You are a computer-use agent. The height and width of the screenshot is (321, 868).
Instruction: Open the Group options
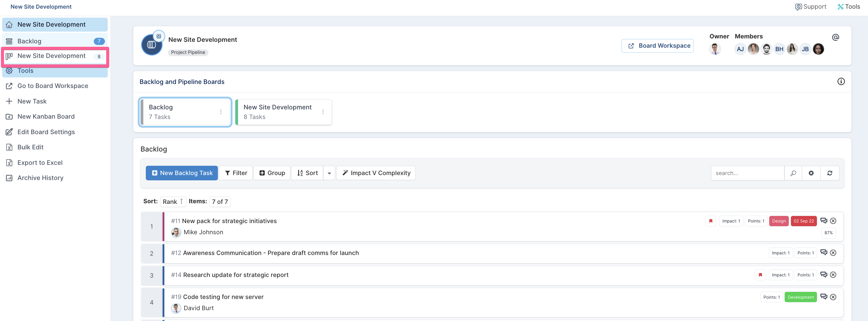(272, 173)
